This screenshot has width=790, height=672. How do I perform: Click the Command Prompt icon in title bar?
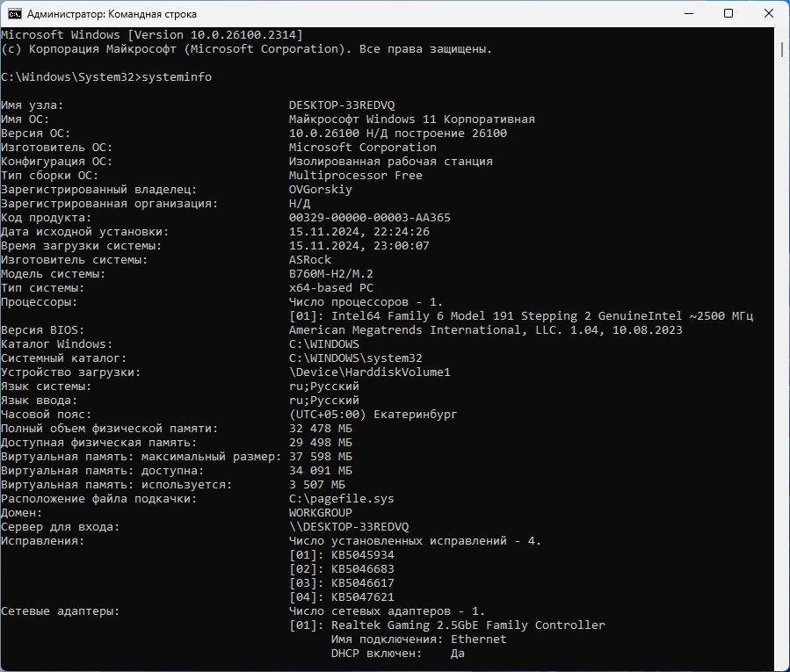tap(15, 13)
